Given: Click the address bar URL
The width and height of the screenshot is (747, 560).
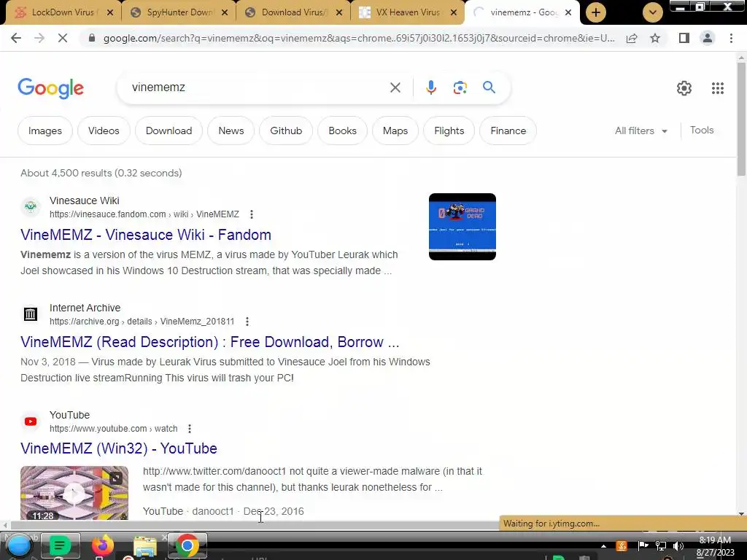Looking at the screenshot, I should tap(359, 38).
